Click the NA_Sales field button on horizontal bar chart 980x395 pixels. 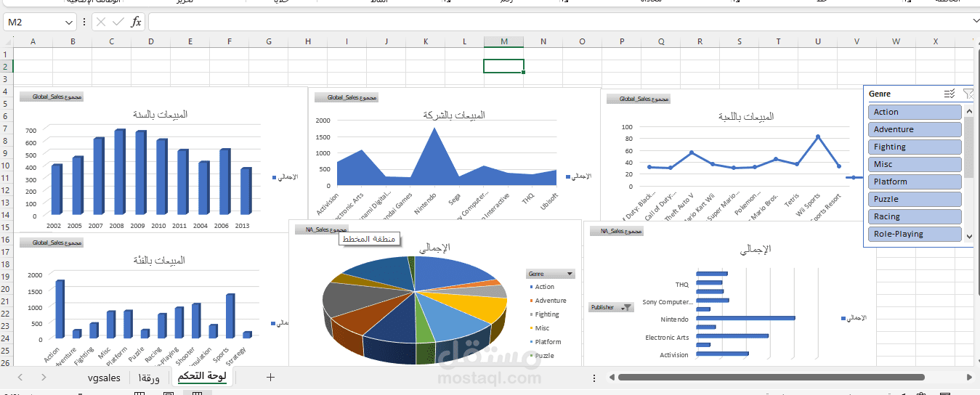click(x=616, y=231)
